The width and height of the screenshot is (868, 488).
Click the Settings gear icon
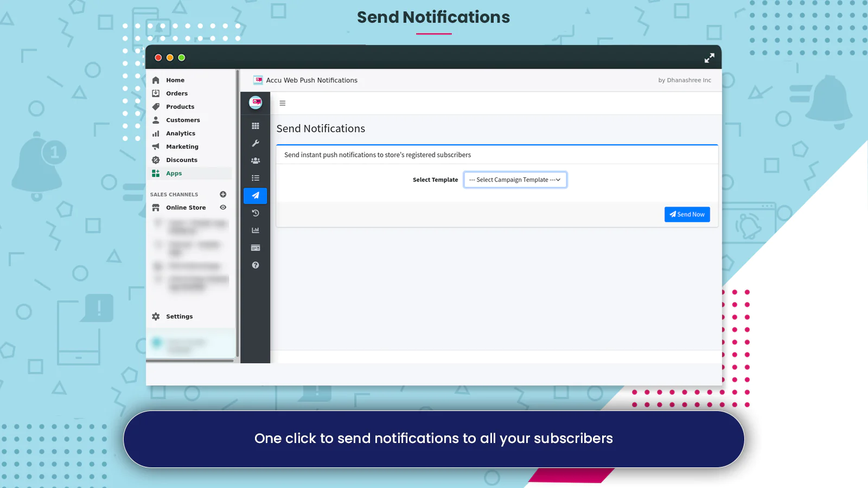point(156,317)
